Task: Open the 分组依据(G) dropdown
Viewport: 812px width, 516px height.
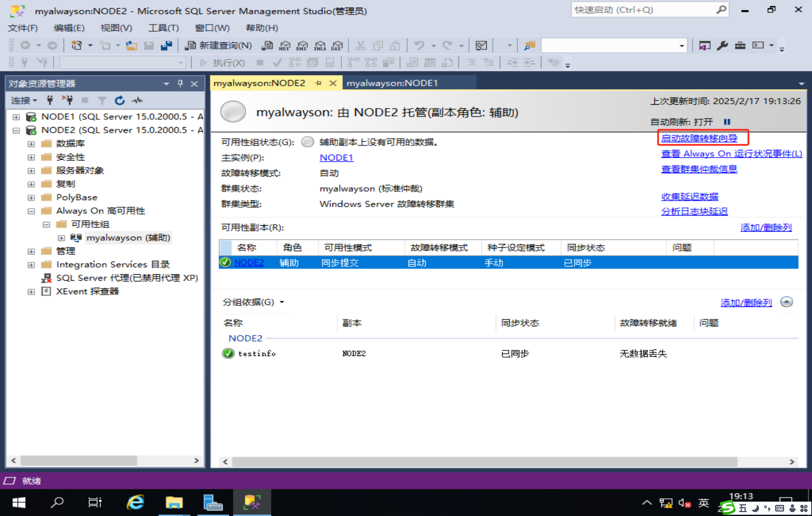Action: pyautogui.click(x=255, y=302)
